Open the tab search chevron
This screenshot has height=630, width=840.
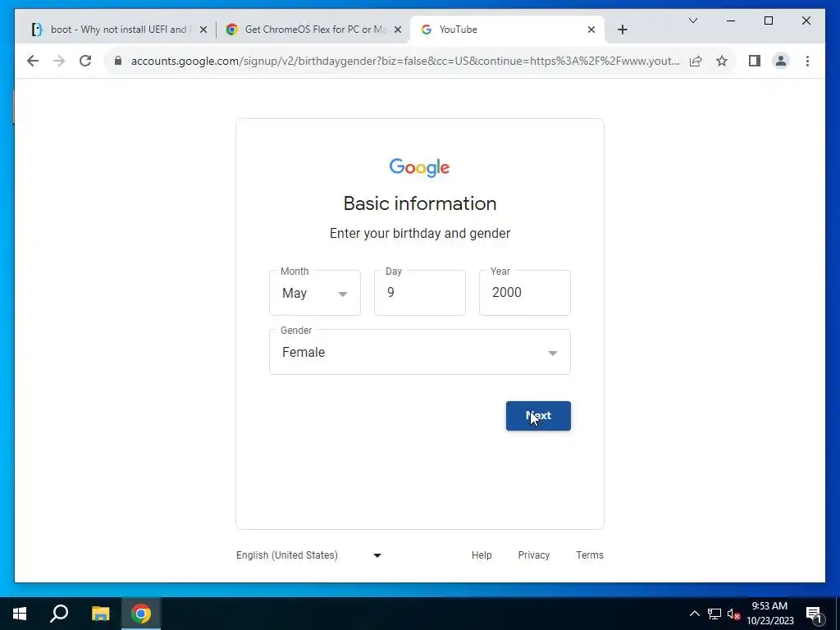click(x=693, y=21)
